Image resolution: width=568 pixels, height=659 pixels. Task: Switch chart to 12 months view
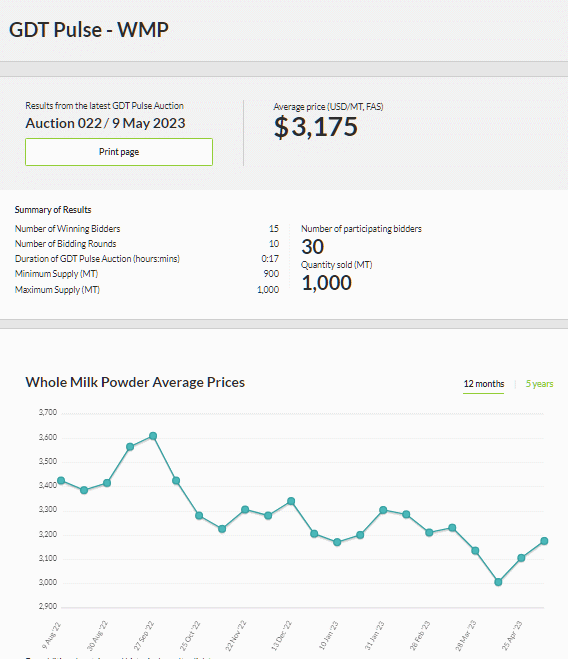483,384
